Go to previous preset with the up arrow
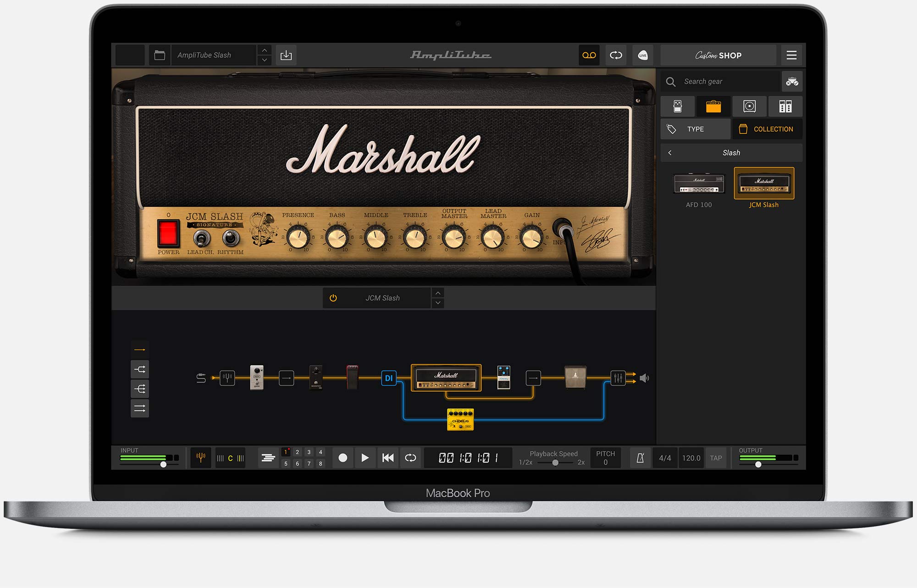The height and width of the screenshot is (588, 917). tap(265, 50)
